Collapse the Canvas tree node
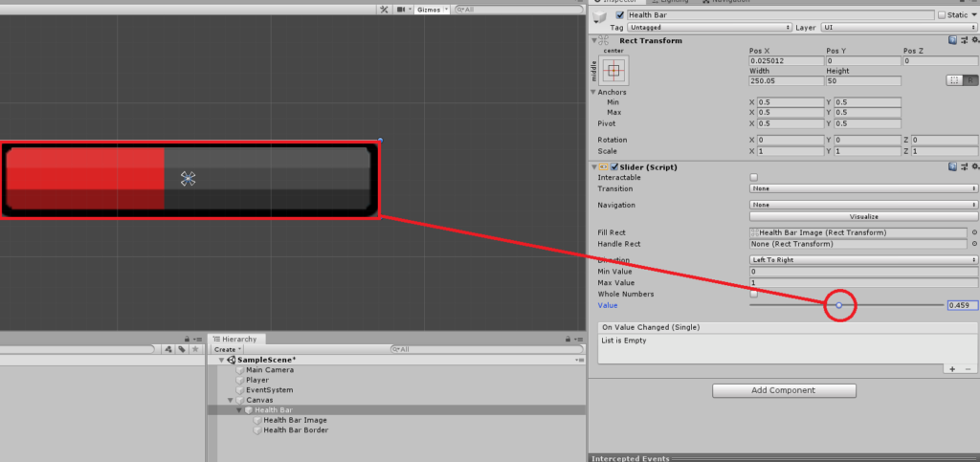Viewport: 980px width, 462px height. pyautogui.click(x=231, y=400)
